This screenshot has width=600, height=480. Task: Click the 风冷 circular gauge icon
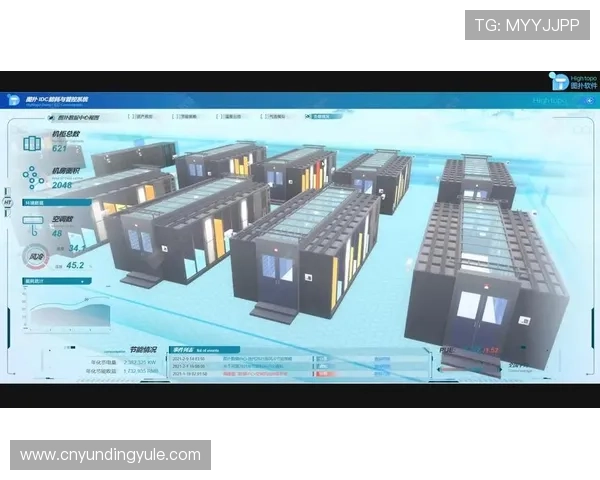[36, 257]
